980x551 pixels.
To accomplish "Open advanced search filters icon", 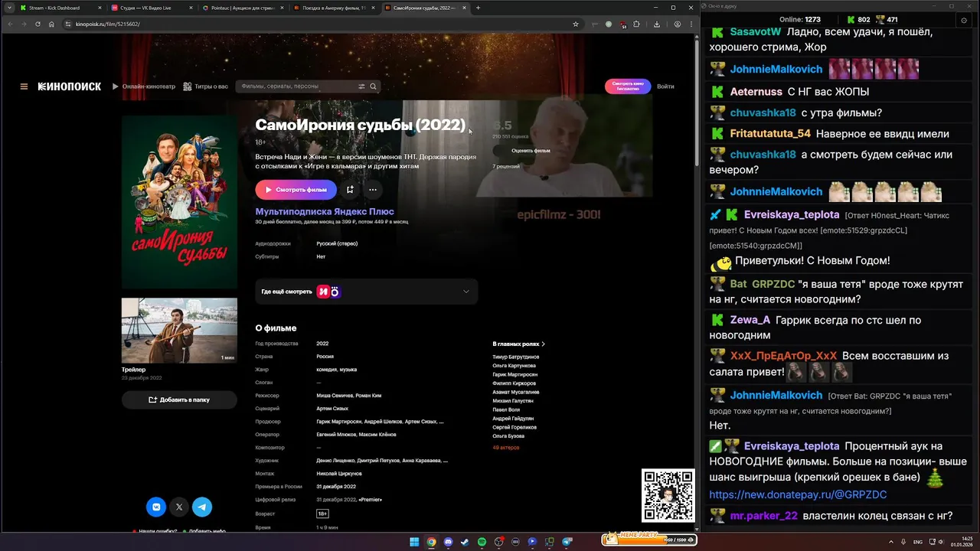I will coord(361,86).
